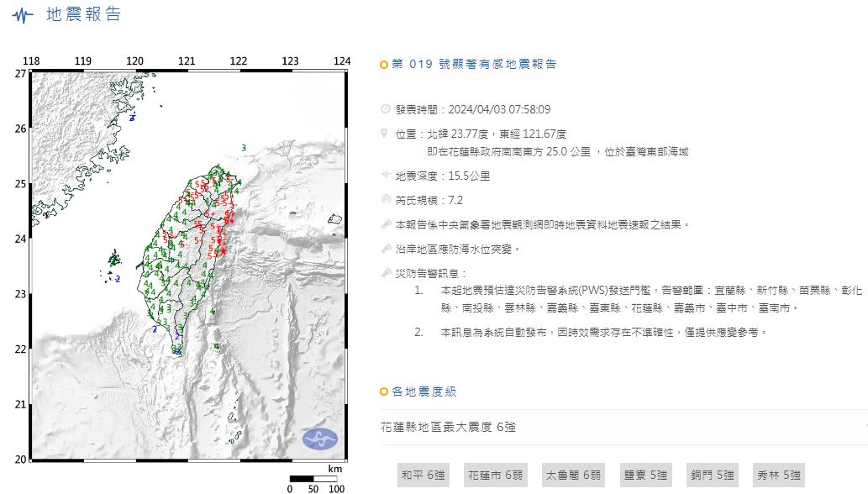Open the 太魯閣 6弱 station data
868x494 pixels.
tap(572, 476)
